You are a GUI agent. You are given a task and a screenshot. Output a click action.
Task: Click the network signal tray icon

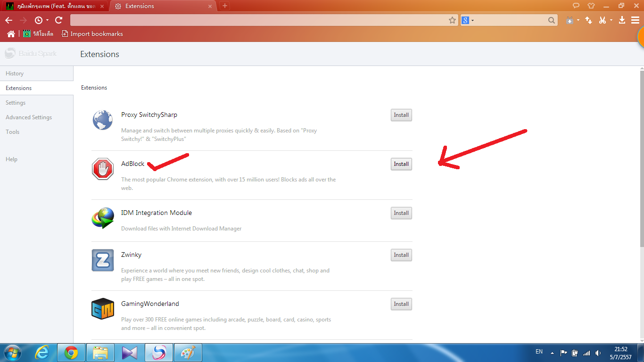(586, 353)
